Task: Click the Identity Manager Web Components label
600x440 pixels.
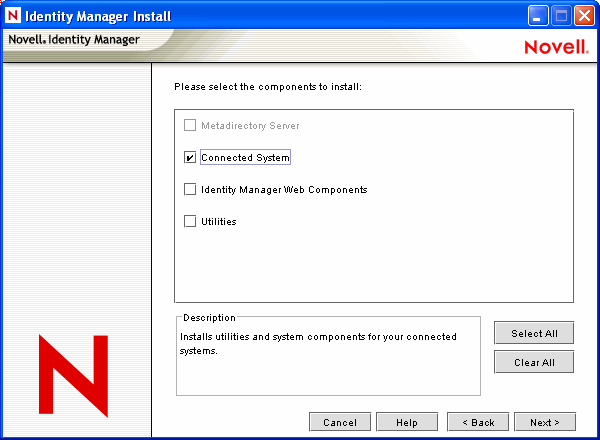Action: pyautogui.click(x=284, y=190)
